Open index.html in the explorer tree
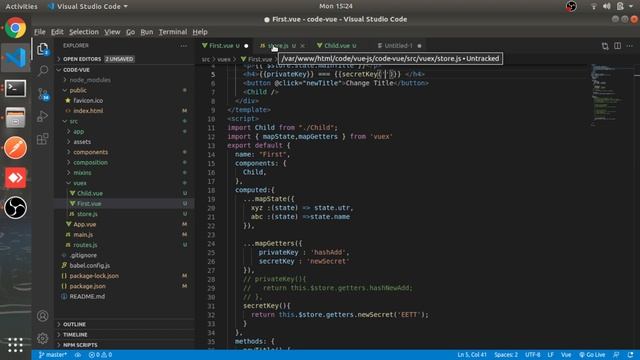Viewport: 640px width, 360px height. 88,111
